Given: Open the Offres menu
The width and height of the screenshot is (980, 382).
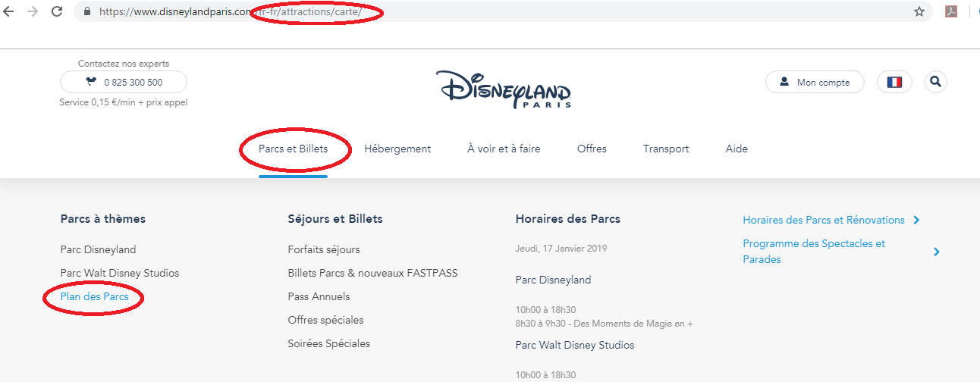Looking at the screenshot, I should (x=592, y=149).
